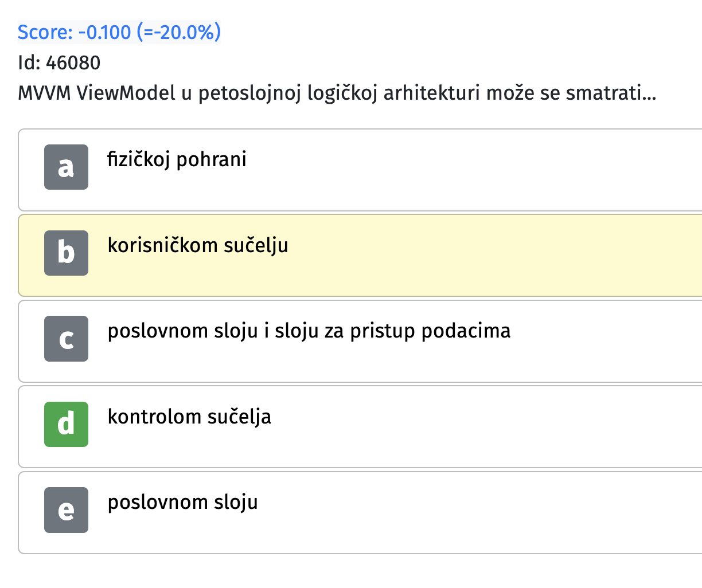
Task: Pick the 'poslovnom sloju' option text
Action: click(x=183, y=503)
